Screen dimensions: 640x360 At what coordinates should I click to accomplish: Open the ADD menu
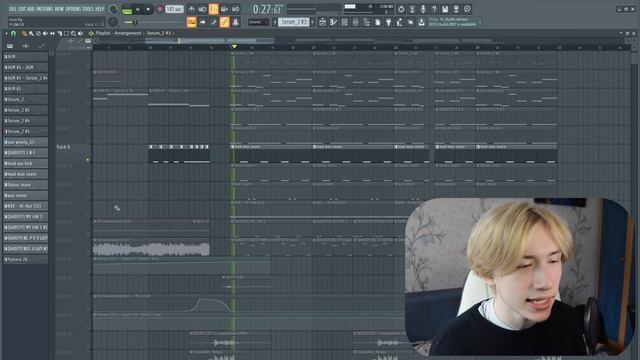31,9
